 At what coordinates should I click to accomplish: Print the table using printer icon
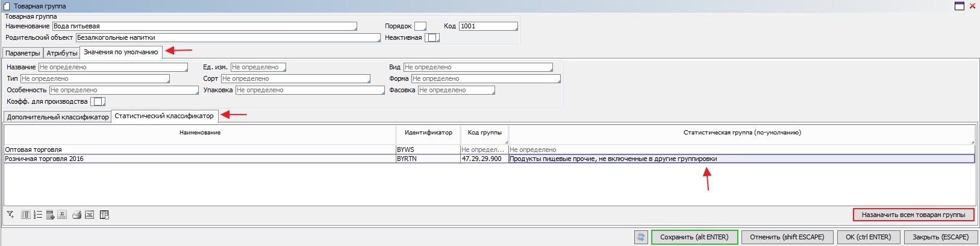click(76, 215)
